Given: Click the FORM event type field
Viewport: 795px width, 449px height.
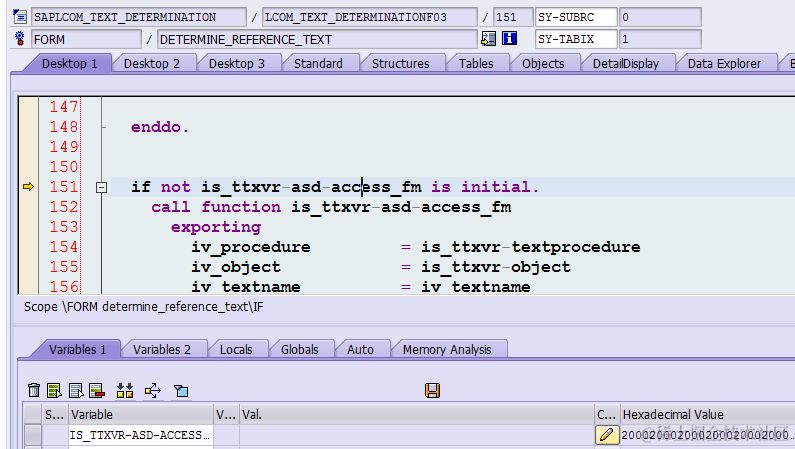Looking at the screenshot, I should click(86, 39).
